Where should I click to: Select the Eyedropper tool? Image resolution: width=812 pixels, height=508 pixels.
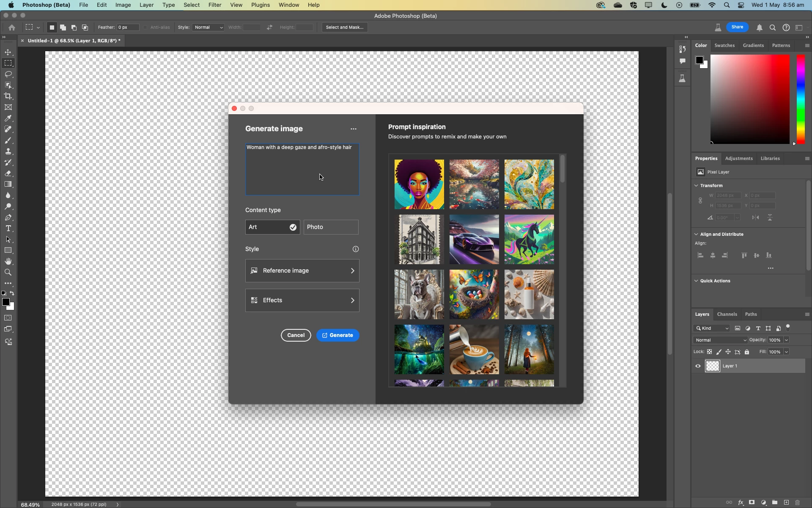coord(8,119)
